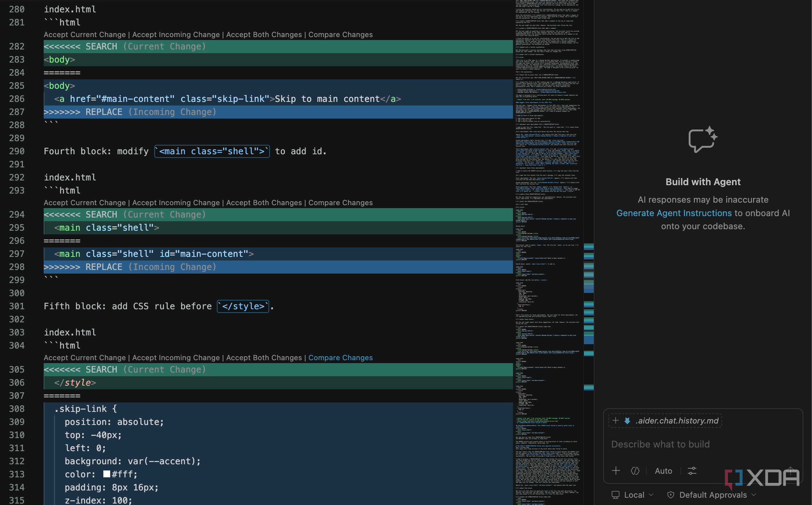Click the white #fff color swatch
This screenshot has width=812, height=505.
[x=107, y=474]
